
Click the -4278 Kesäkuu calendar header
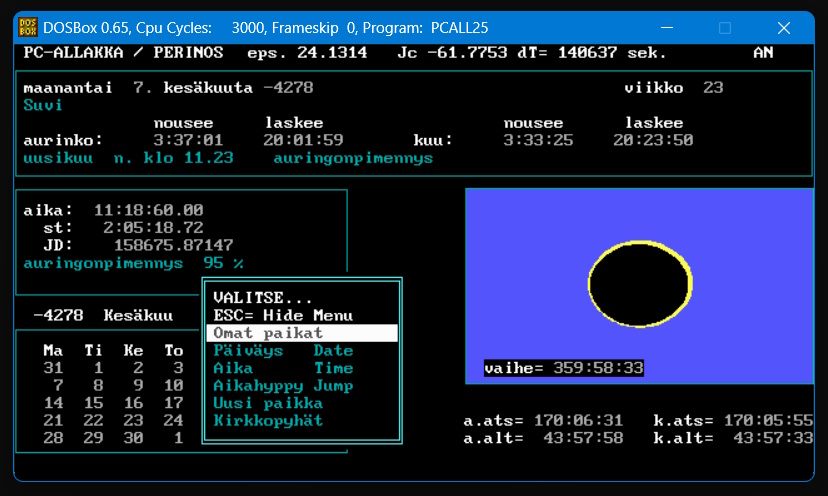pyautogui.click(x=103, y=315)
